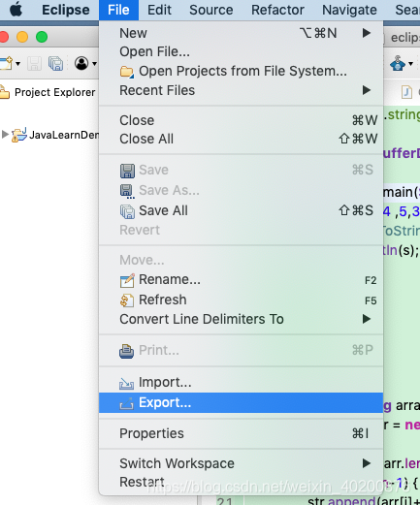Click the Rename pencil icon
420x505 pixels.
pyautogui.click(x=127, y=280)
